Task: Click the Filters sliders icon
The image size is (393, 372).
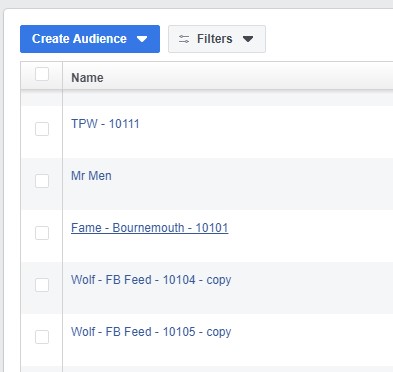Action: pos(184,39)
